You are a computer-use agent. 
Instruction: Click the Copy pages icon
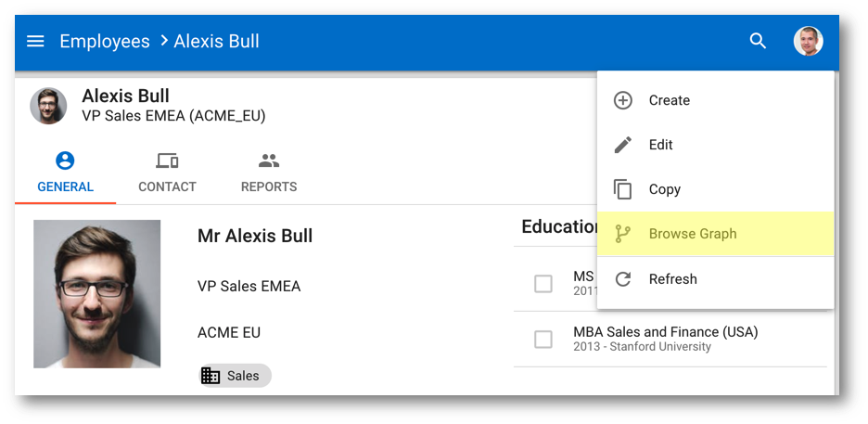coord(623,189)
